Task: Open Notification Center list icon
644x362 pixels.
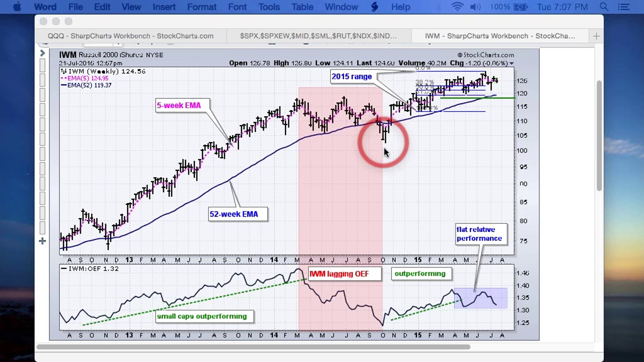Action: point(624,7)
